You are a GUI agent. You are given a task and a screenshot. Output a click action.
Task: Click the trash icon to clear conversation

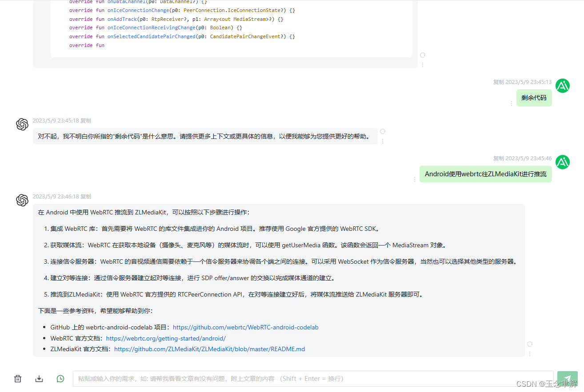pyautogui.click(x=18, y=379)
